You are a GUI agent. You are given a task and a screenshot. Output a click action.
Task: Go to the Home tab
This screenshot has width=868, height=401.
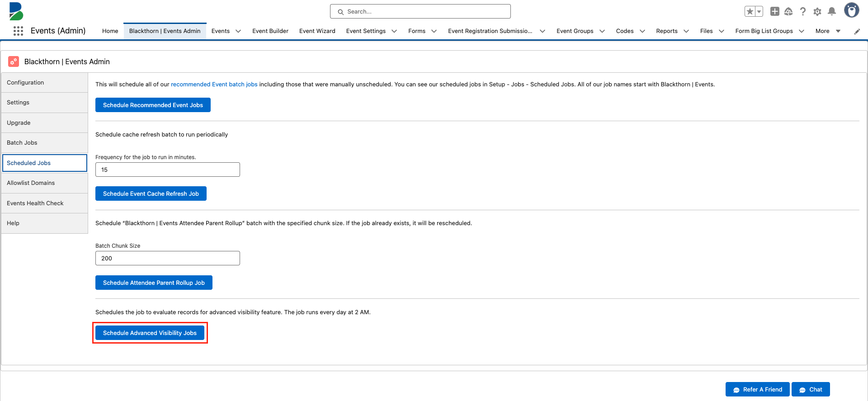point(110,31)
